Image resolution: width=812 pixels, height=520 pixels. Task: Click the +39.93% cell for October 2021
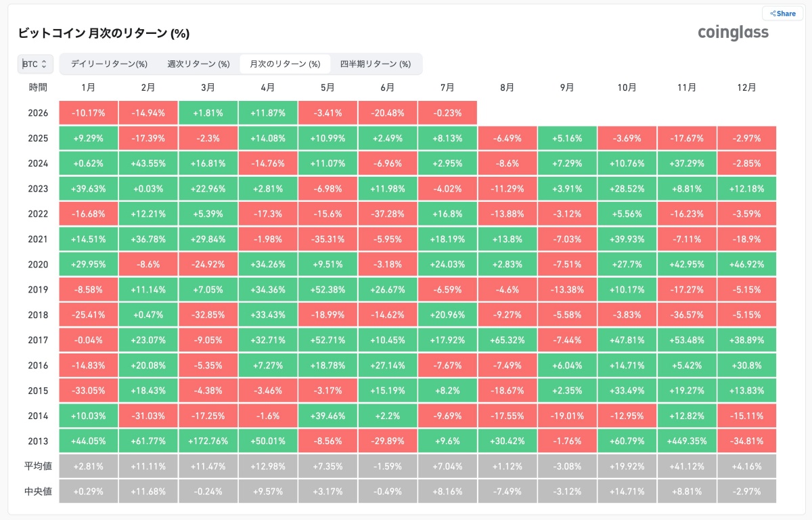click(627, 239)
